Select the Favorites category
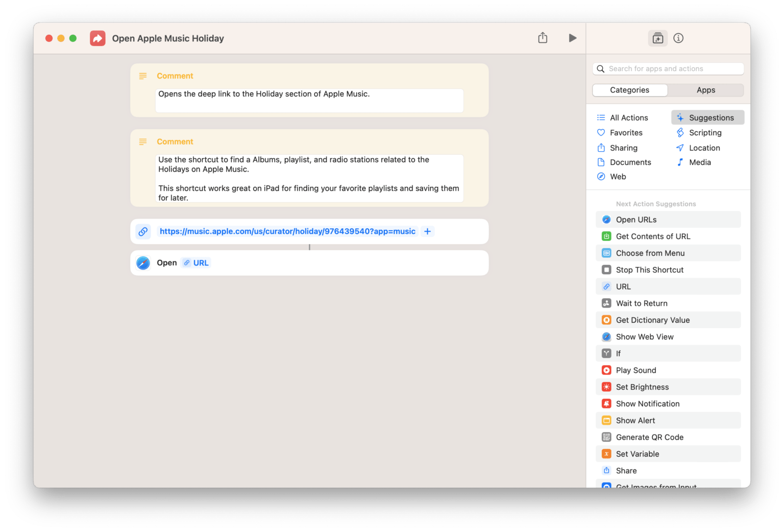 click(x=626, y=133)
